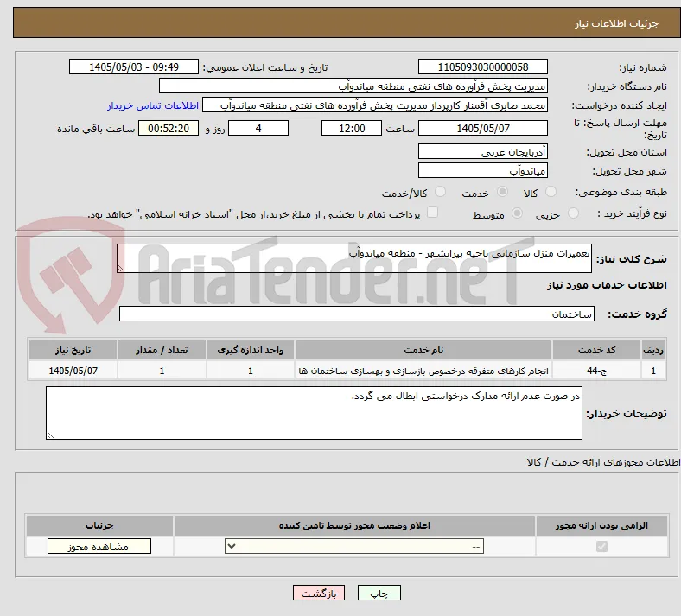Click the اطلاعات خدمات مورد نیاز heading
The height and width of the screenshot is (616, 681).
[607, 285]
